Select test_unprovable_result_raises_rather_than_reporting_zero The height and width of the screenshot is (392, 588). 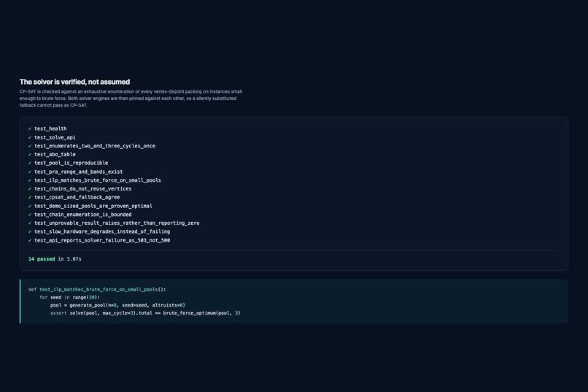[114, 223]
